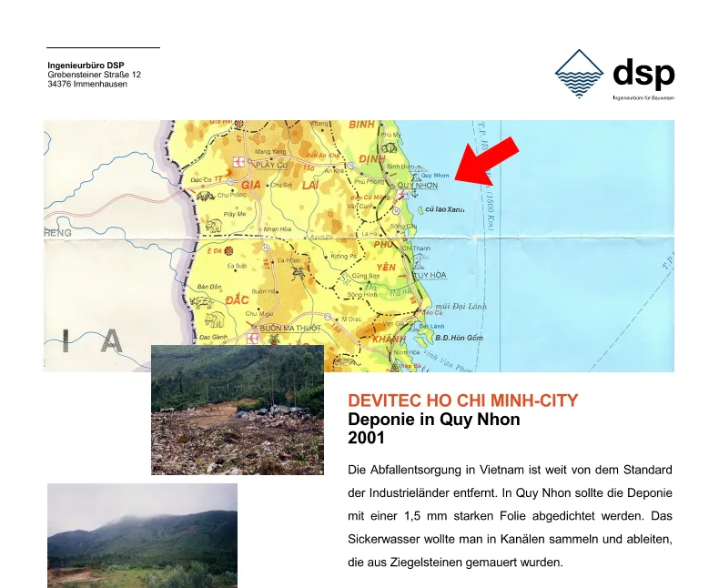Click the large dsp wordmark
Viewport: 719px width, 588px height.
pyautogui.click(x=643, y=73)
